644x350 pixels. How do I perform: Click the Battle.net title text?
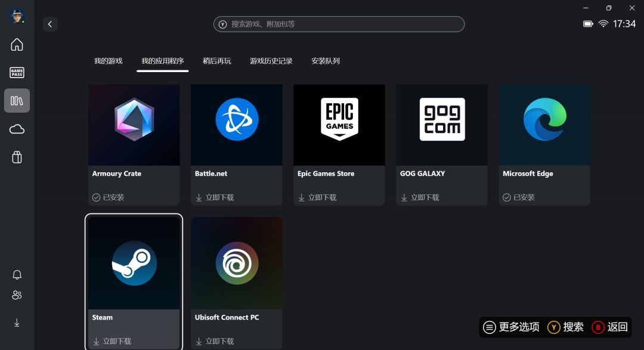211,174
